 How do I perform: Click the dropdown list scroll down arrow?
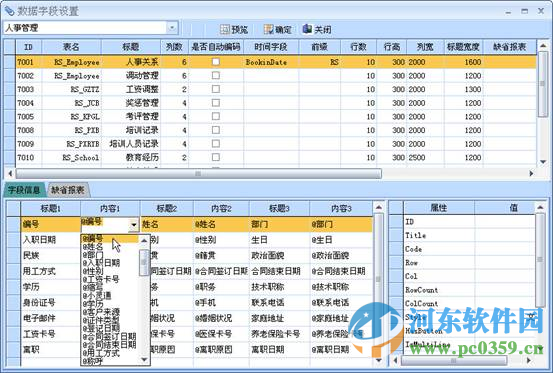pyautogui.click(x=144, y=360)
